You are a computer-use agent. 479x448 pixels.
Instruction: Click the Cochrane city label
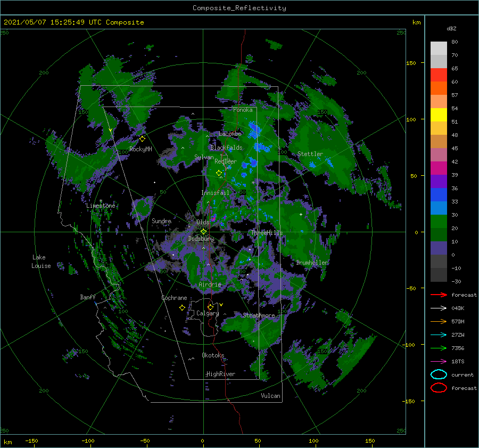pyautogui.click(x=174, y=298)
